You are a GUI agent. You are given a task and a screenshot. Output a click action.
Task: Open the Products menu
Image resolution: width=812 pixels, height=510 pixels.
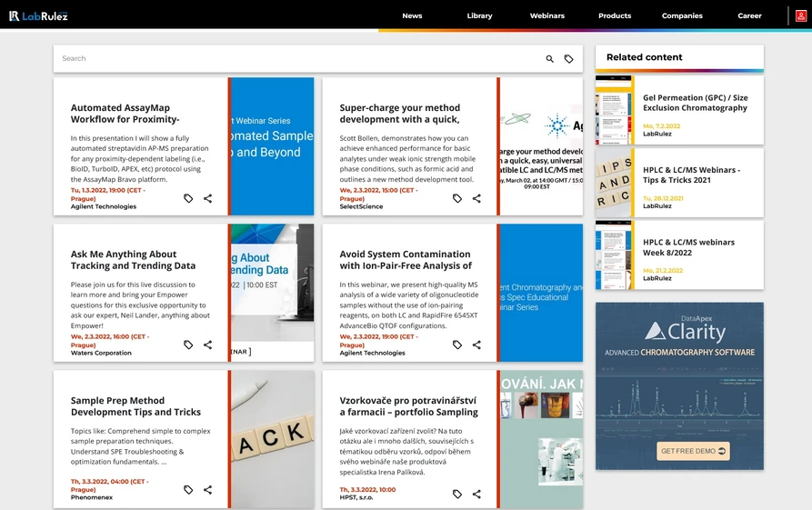pos(615,16)
